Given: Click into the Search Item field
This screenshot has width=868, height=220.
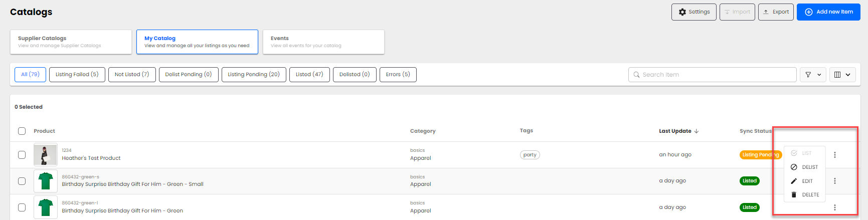Looking at the screenshot, I should pyautogui.click(x=712, y=75).
